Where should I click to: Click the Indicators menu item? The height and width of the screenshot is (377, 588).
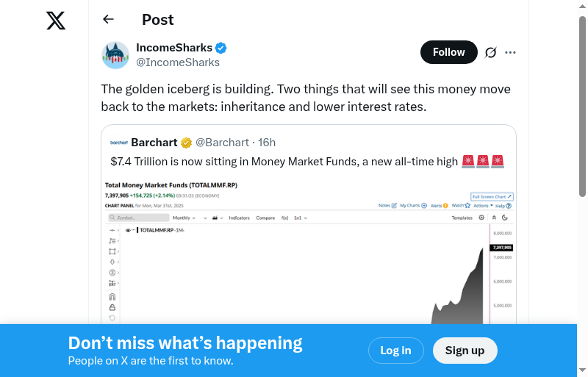pos(239,218)
